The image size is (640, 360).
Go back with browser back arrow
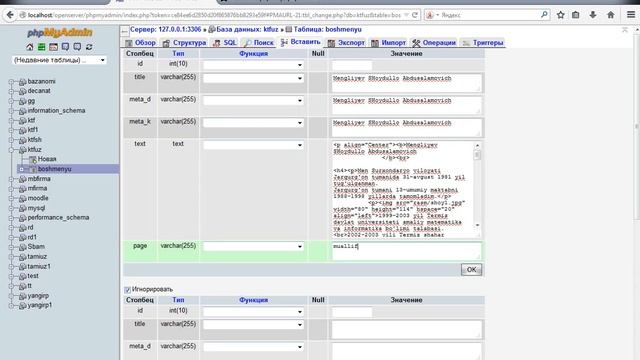[x=10, y=15]
